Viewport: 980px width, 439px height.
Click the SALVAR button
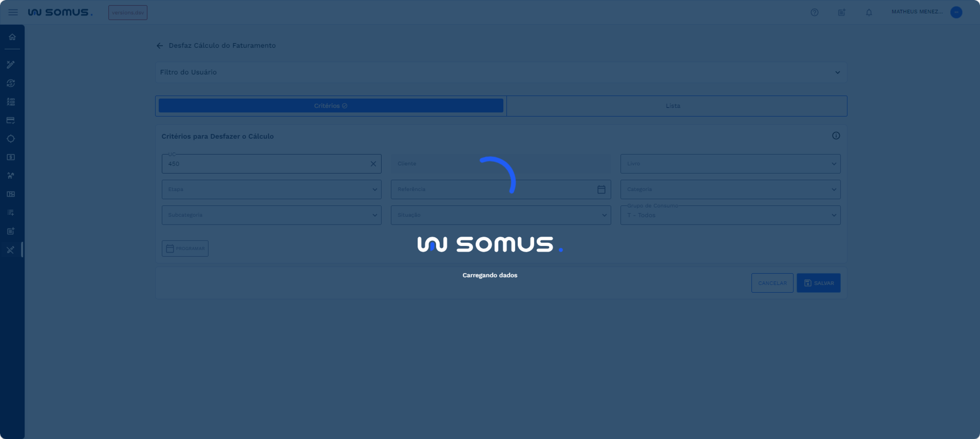818,283
